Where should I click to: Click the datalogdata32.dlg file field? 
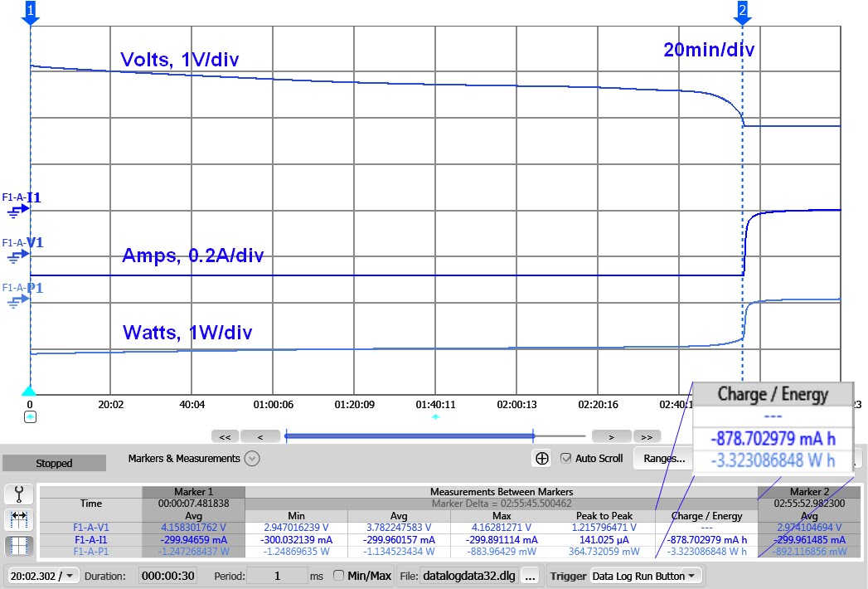469,574
